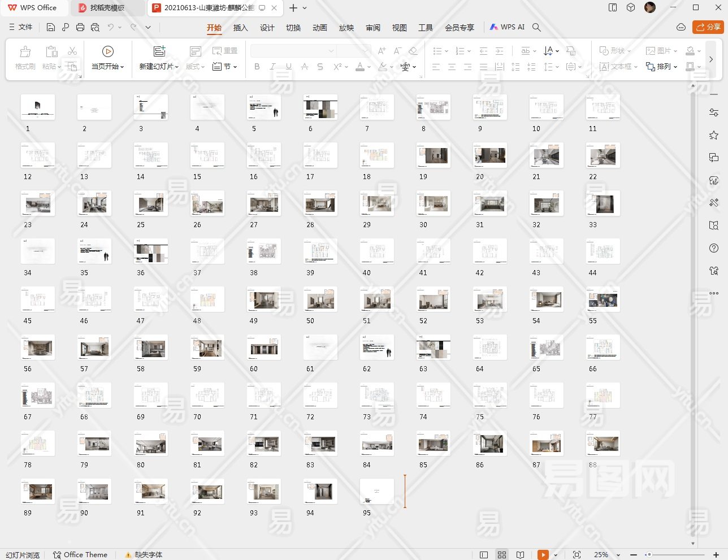Click the orange 分享 share button
728x560 pixels.
click(708, 27)
